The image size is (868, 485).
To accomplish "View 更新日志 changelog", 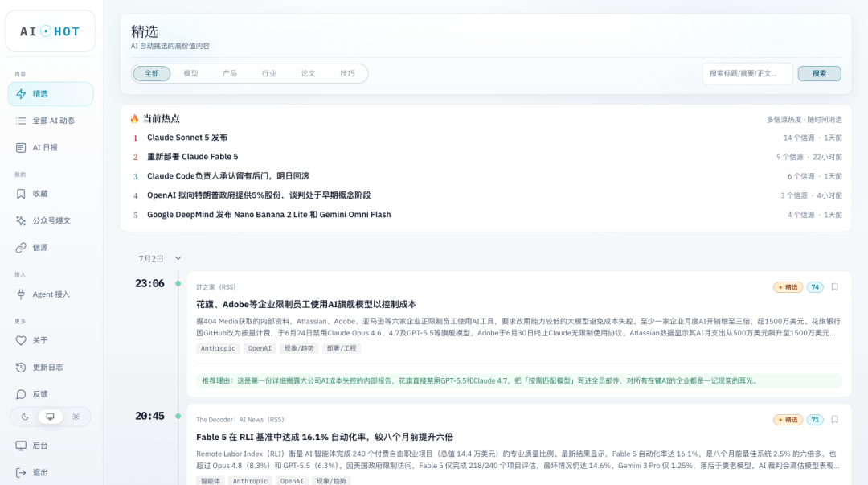I will 51,367.
